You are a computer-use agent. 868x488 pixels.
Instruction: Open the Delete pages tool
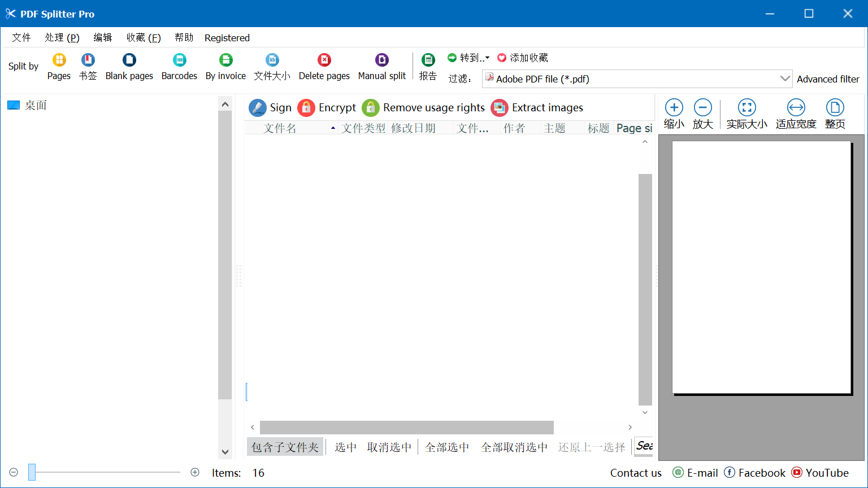point(324,67)
